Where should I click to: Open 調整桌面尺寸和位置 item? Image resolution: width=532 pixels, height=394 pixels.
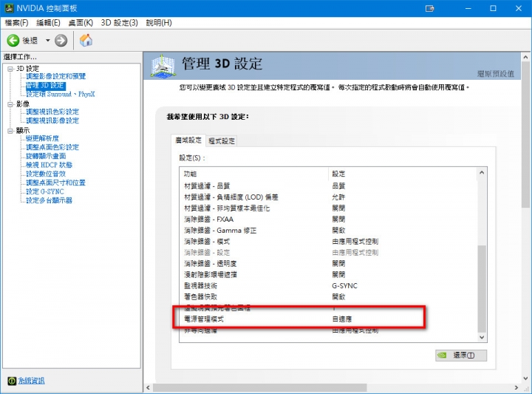click(55, 183)
